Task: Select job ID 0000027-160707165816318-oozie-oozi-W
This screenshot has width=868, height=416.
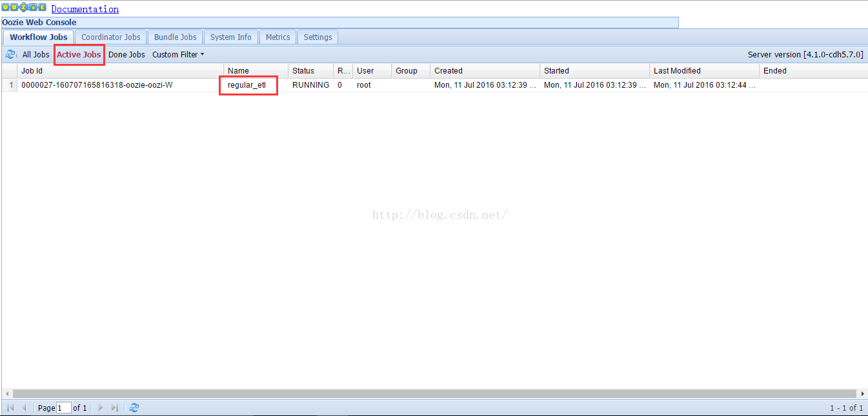Action: click(97, 85)
